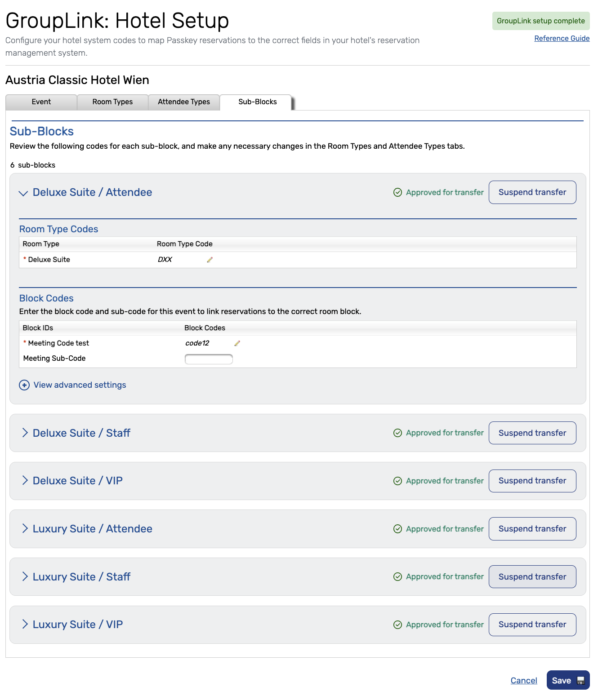The width and height of the screenshot is (598, 700).
Task: Click the Cancel link
Action: coord(524,681)
